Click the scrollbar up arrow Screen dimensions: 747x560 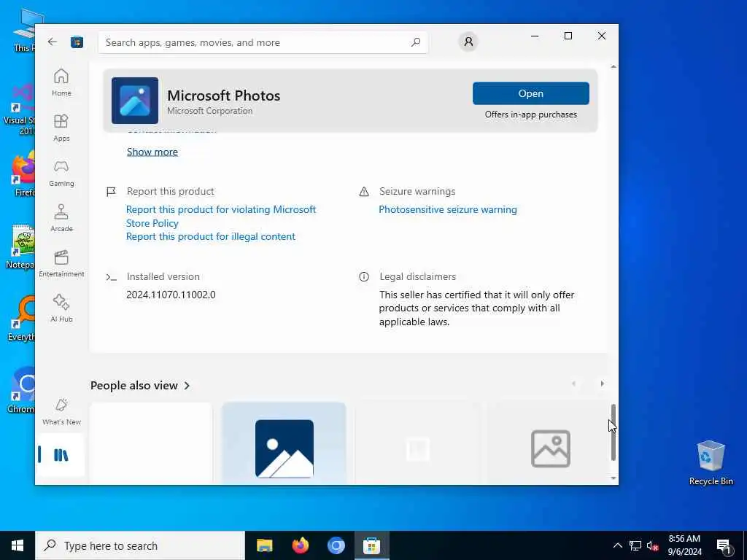[x=613, y=66]
